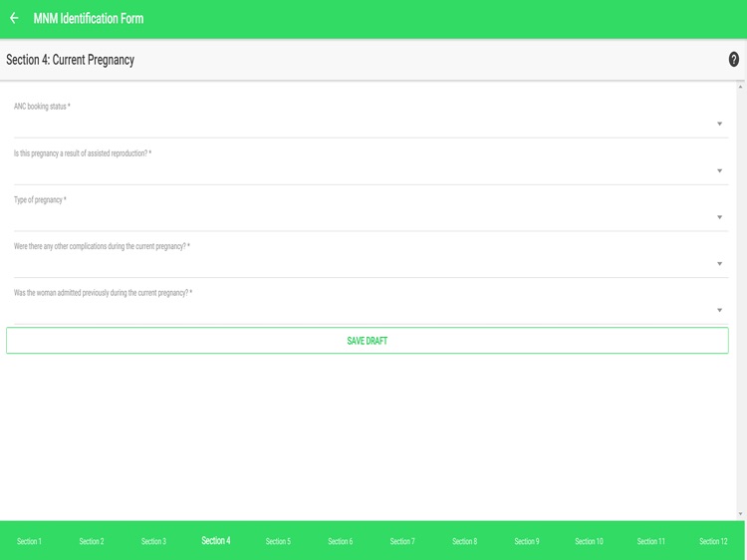
Task: Go back using the arrow icon
Action: tap(14, 19)
